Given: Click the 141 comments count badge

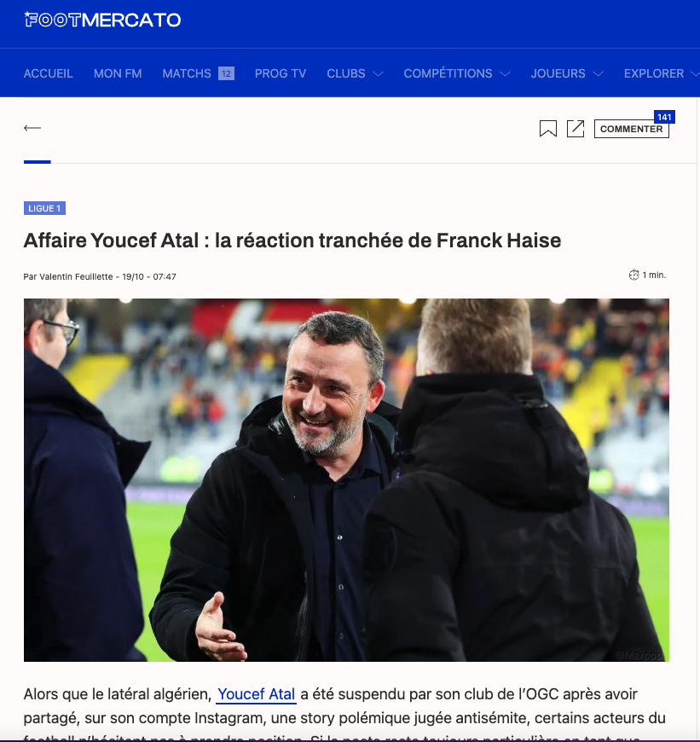Looking at the screenshot, I should tap(664, 117).
